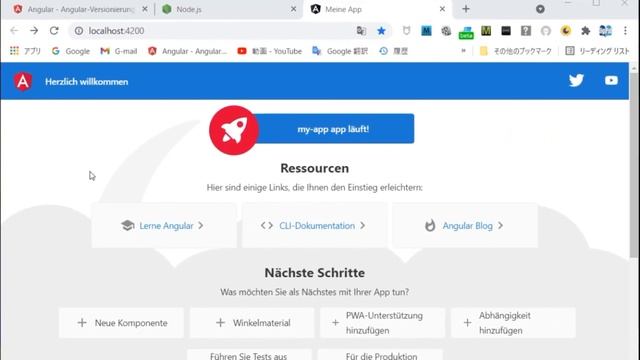Viewport: 640px width, 360px height.
Task: Go back with the browser back arrow
Action: (x=14, y=31)
